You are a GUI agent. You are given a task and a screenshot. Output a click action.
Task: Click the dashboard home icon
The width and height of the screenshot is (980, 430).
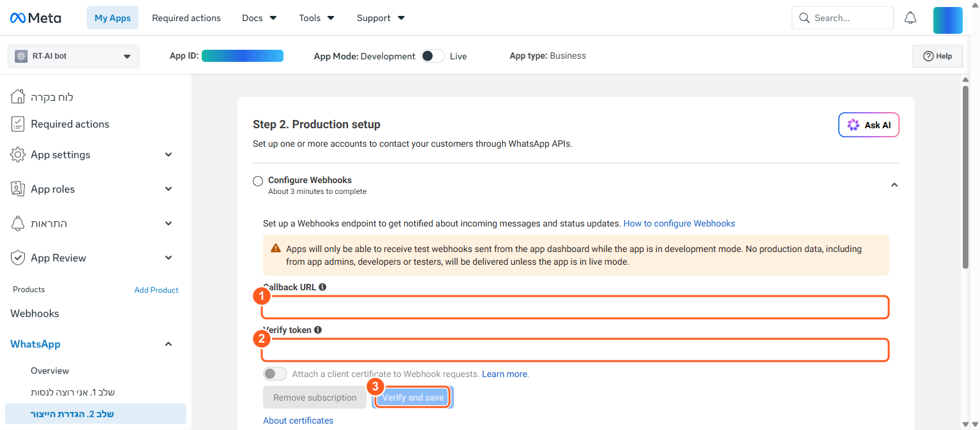coord(18,97)
